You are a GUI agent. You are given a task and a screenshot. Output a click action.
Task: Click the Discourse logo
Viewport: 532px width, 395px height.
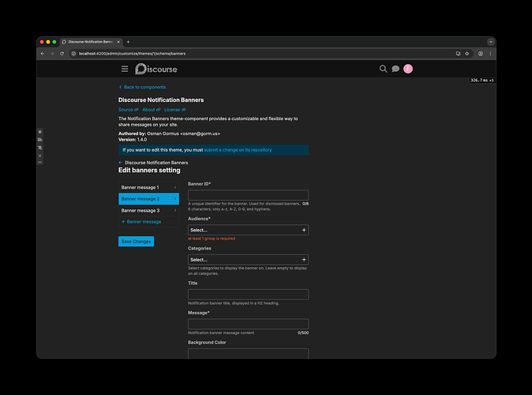tap(156, 69)
